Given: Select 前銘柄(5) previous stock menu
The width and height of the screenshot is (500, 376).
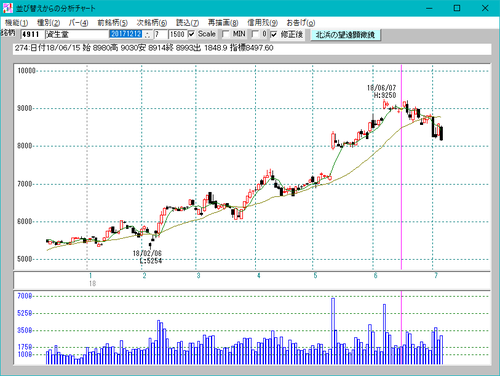Looking at the screenshot, I should coord(112,23).
